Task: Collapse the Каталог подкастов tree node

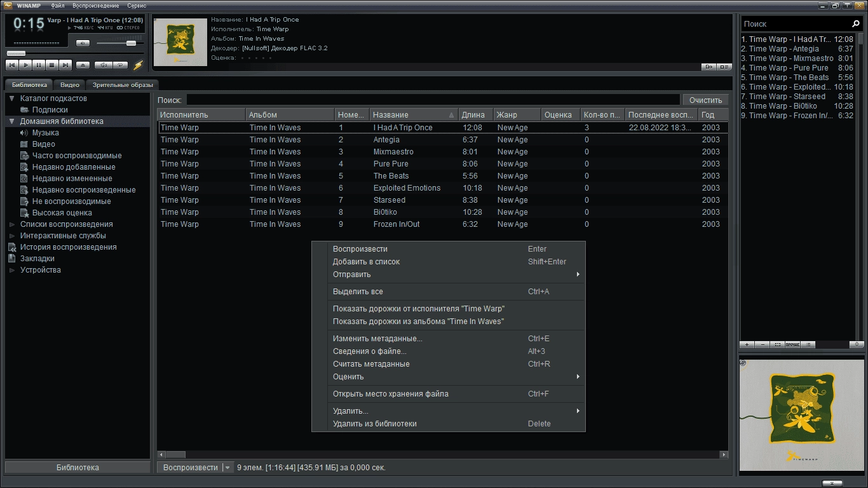Action: click(x=11, y=98)
